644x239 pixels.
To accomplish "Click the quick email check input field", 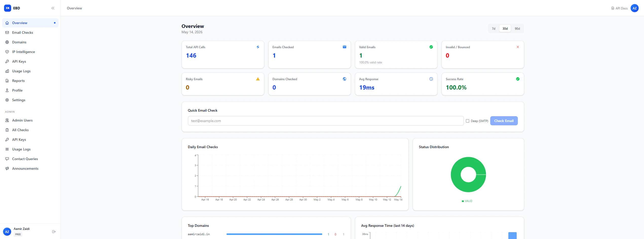I will [x=326, y=121].
